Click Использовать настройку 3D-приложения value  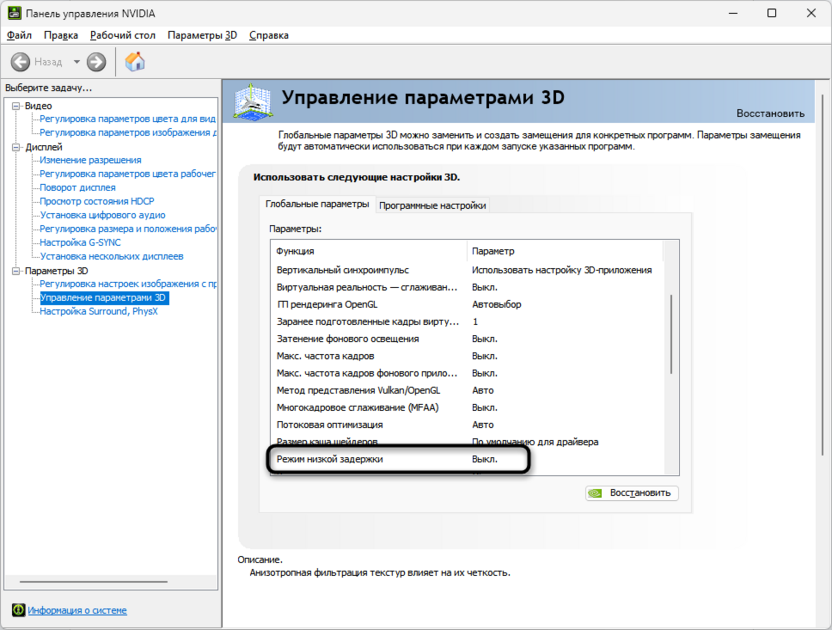[x=562, y=270]
